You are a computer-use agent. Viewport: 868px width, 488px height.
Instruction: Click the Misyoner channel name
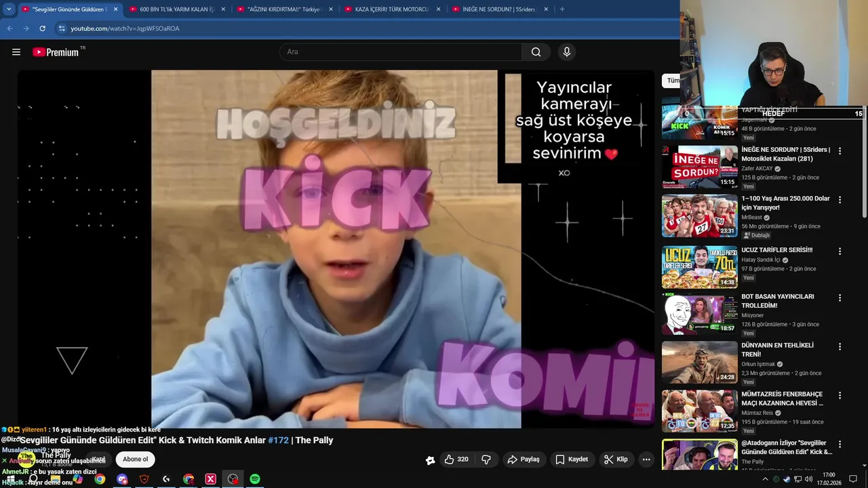[x=753, y=315]
